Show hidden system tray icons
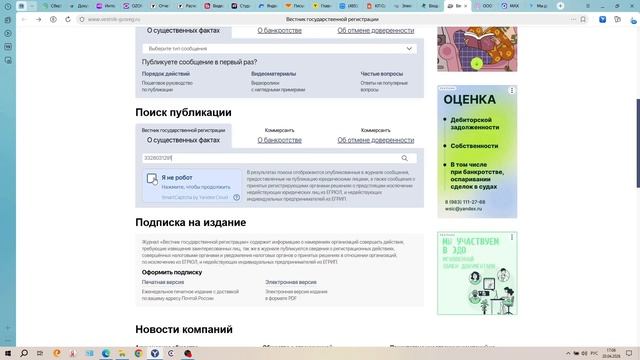640x360 pixels. coord(568,353)
